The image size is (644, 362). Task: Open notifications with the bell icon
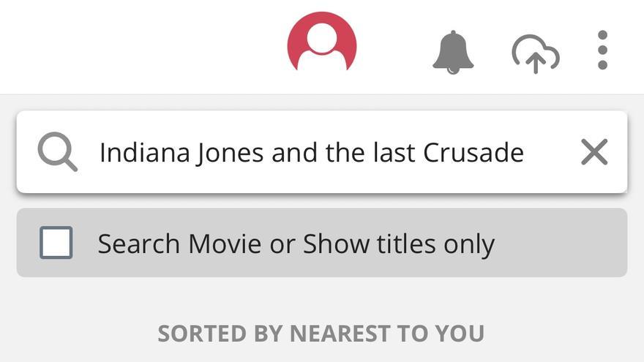point(453,52)
